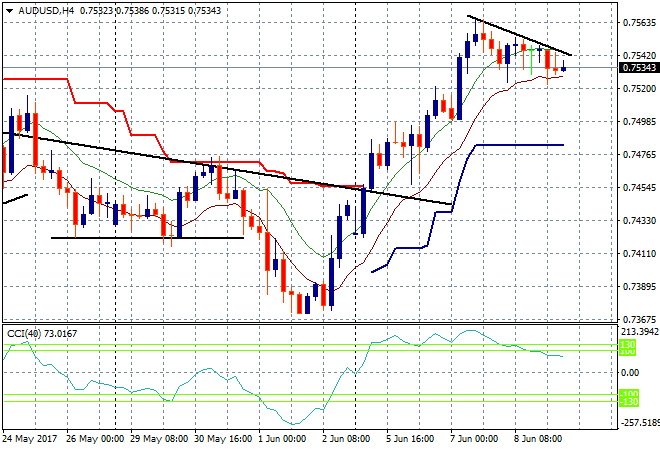
Task: Click the CCI 0.00 level label
Action: 630,373
